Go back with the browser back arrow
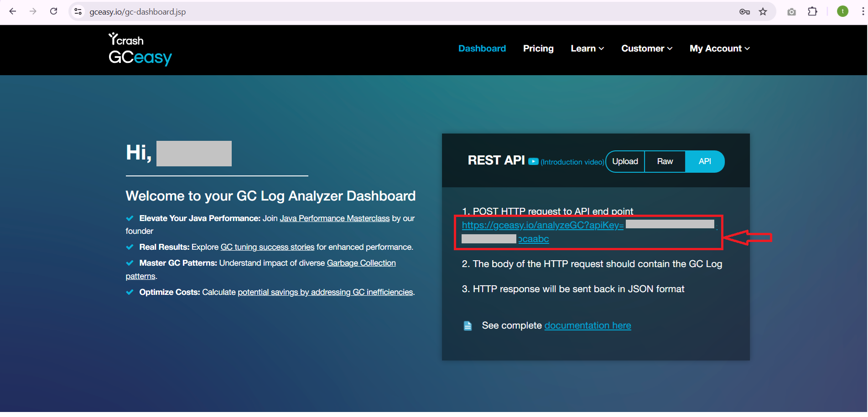This screenshot has width=868, height=417. tap(13, 11)
